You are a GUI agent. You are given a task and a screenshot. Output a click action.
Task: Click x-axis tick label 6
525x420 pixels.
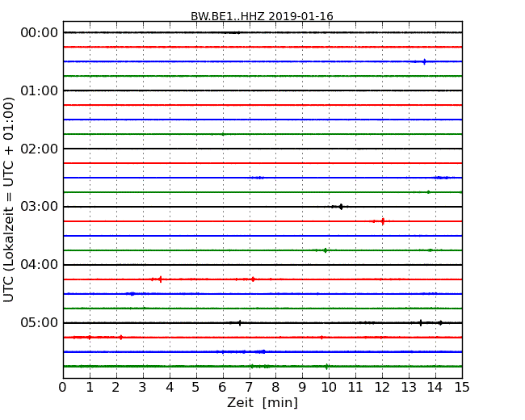coord(222,388)
